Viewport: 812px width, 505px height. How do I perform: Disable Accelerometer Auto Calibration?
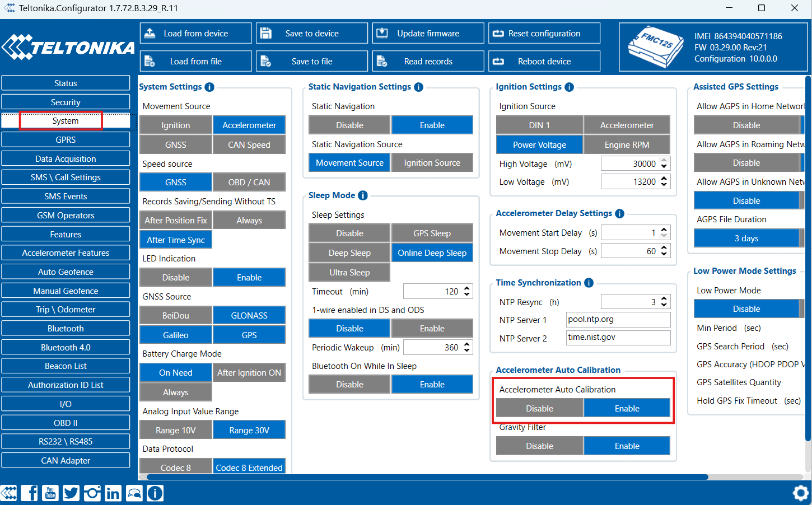point(539,409)
